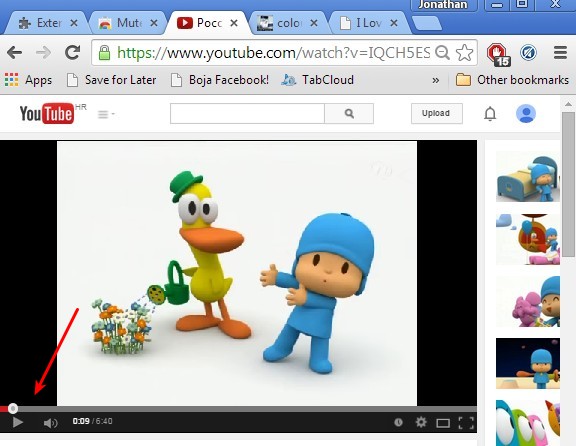Close the Pocoyo YouTube tab
Image resolution: width=576 pixels, height=446 pixels.
[x=234, y=23]
